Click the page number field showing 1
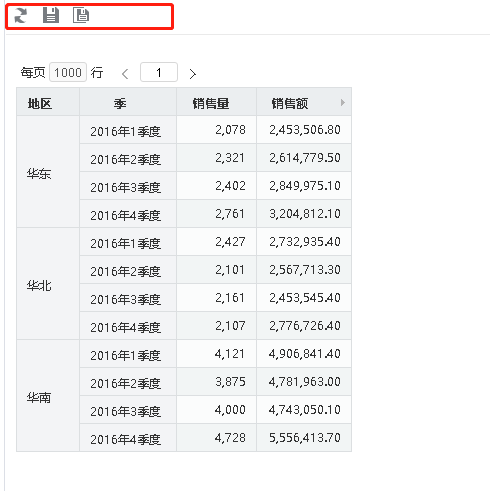The height and width of the screenshot is (491, 490). pyautogui.click(x=159, y=72)
